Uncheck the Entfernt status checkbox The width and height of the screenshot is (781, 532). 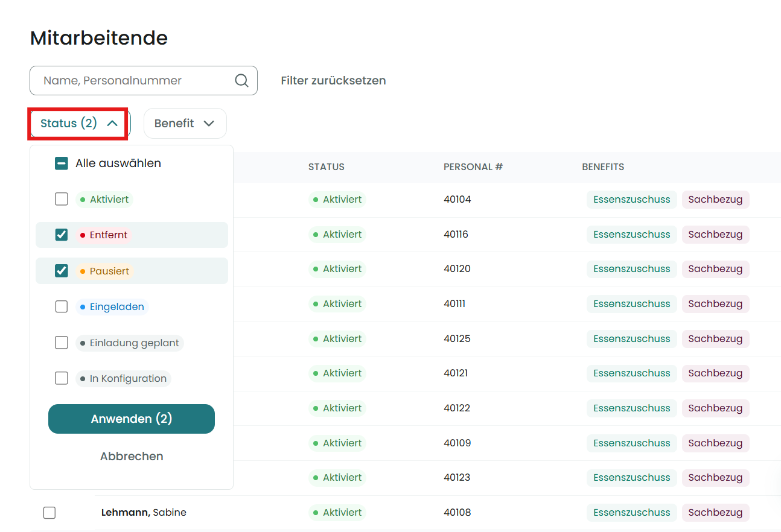(x=62, y=235)
